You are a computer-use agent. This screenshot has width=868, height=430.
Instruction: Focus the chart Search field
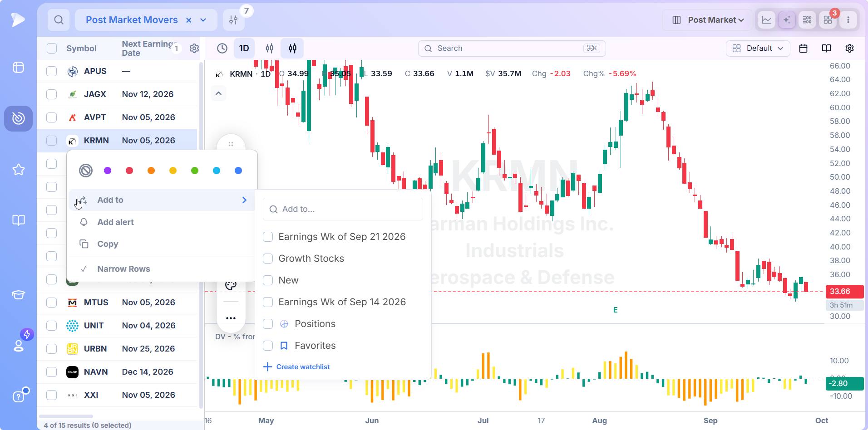(x=512, y=49)
